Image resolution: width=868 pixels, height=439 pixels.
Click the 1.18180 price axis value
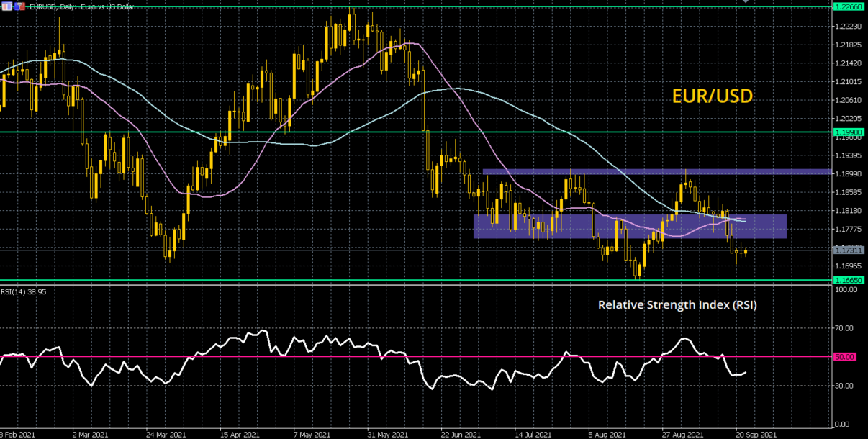pos(848,211)
